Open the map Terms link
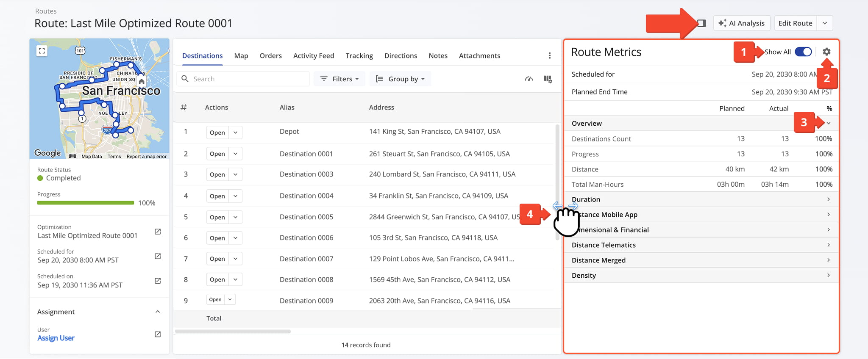 point(114,157)
